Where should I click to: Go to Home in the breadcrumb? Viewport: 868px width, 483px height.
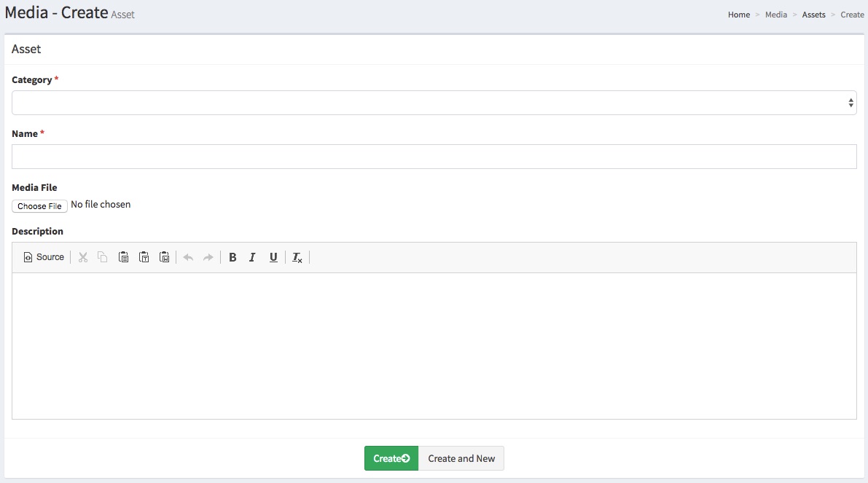point(739,15)
